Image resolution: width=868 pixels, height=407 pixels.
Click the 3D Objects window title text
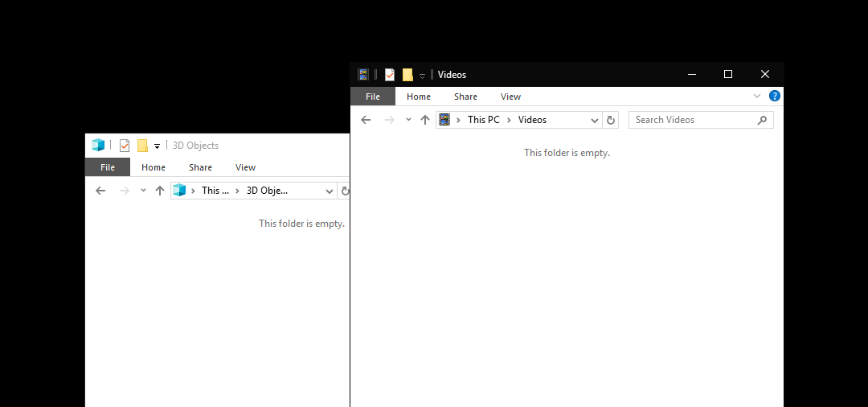(x=195, y=146)
